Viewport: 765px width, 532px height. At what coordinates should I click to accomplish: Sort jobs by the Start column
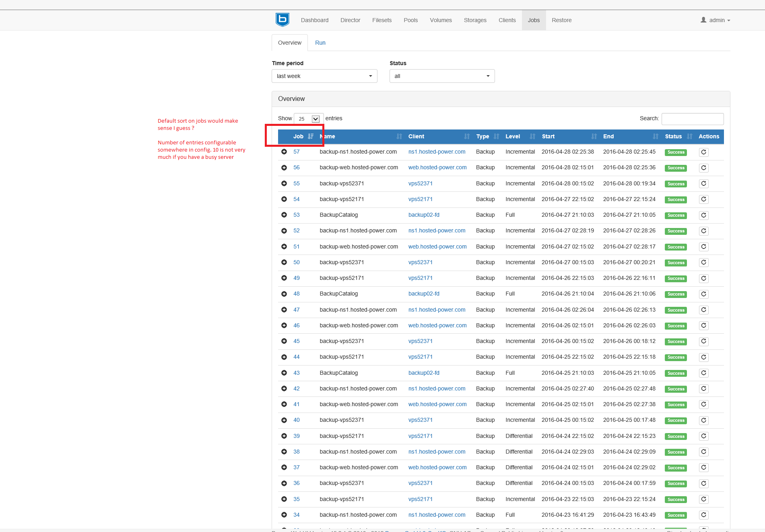[x=548, y=136]
